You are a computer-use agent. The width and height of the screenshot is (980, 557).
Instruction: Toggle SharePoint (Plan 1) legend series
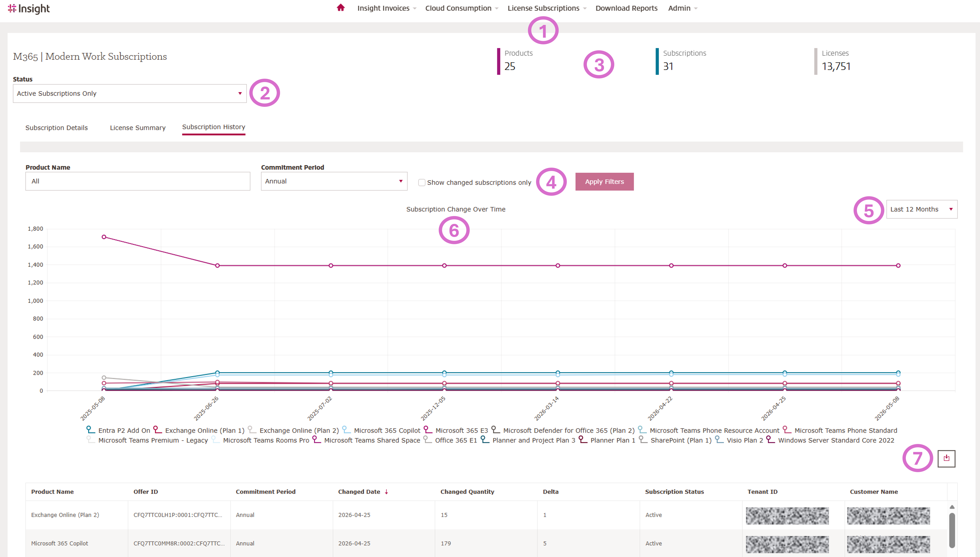point(675,440)
